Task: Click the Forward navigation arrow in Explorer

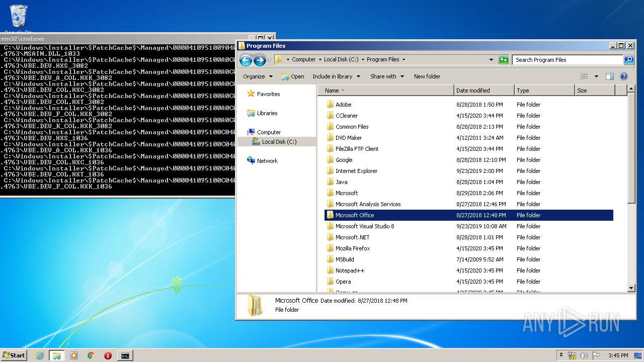Action: [x=260, y=60]
